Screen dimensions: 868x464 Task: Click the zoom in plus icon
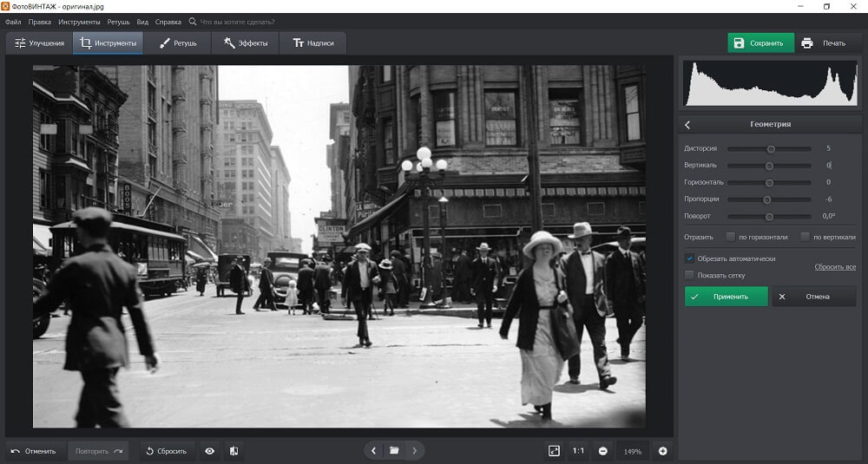662,451
